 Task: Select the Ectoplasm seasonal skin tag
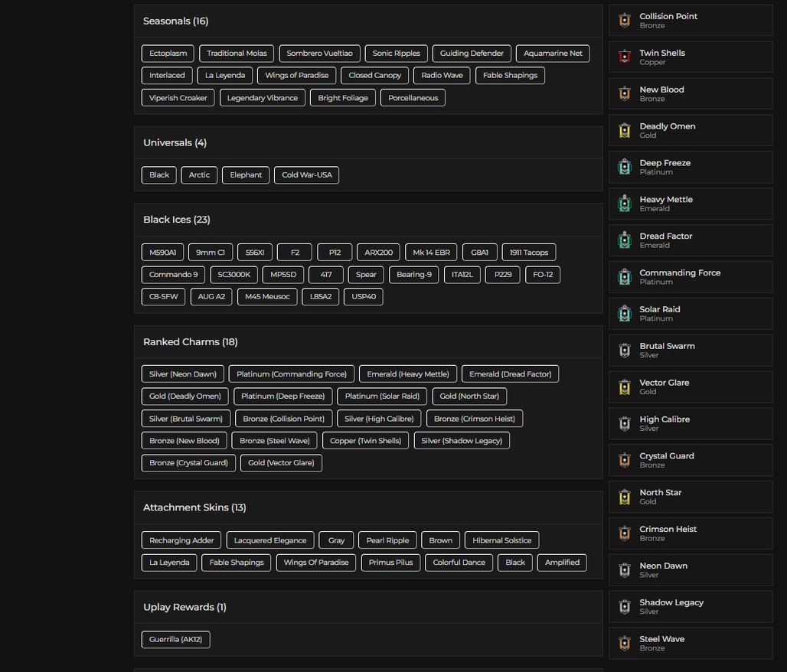tap(168, 54)
